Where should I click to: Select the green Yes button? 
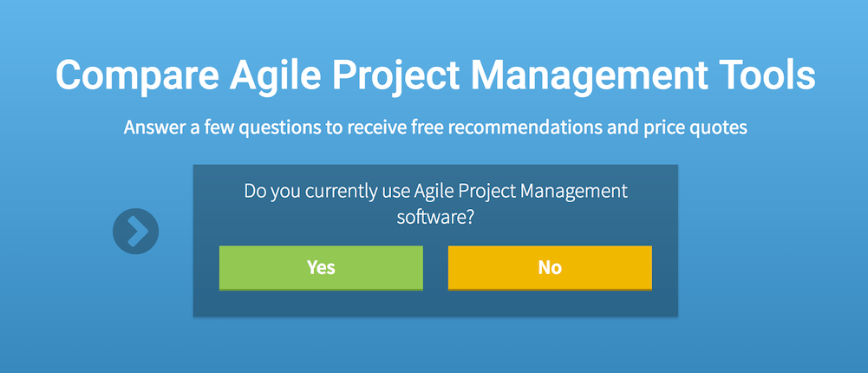(321, 268)
